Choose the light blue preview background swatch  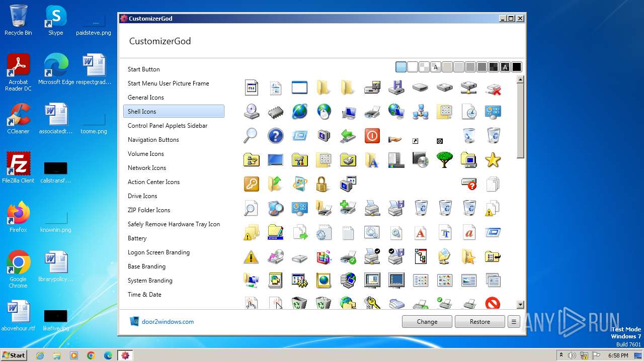(401, 67)
